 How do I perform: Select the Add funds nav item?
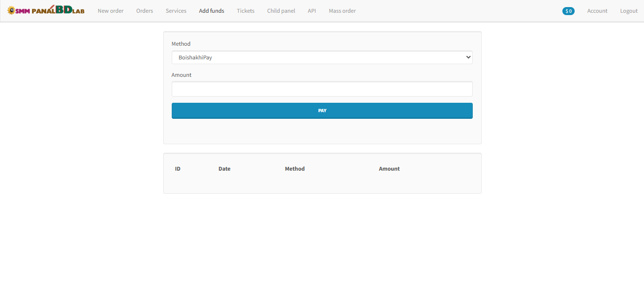point(211,11)
